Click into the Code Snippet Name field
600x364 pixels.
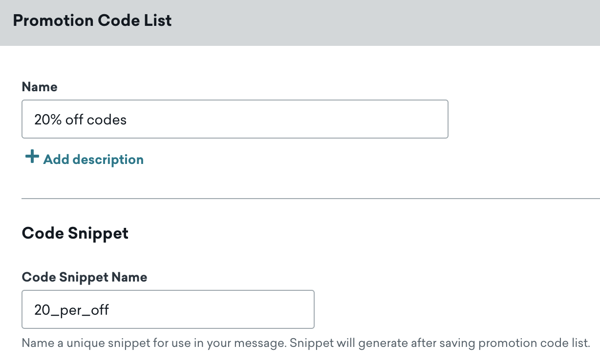(x=168, y=309)
